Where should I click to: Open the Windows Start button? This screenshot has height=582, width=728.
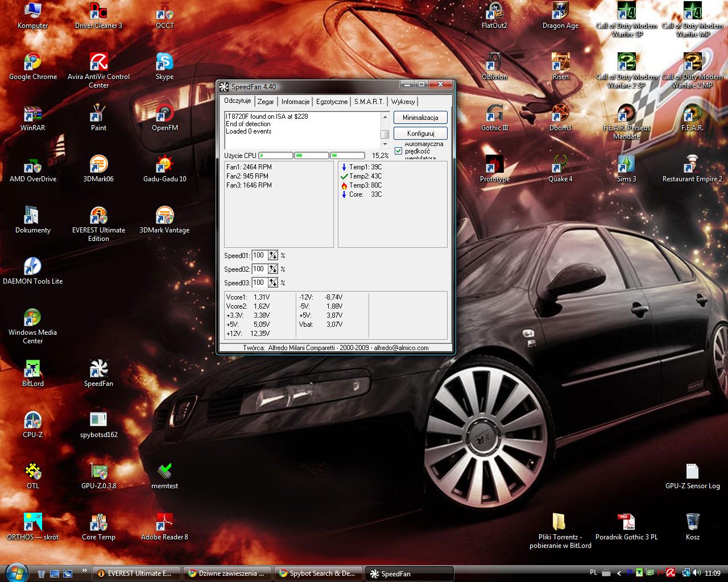(16, 572)
